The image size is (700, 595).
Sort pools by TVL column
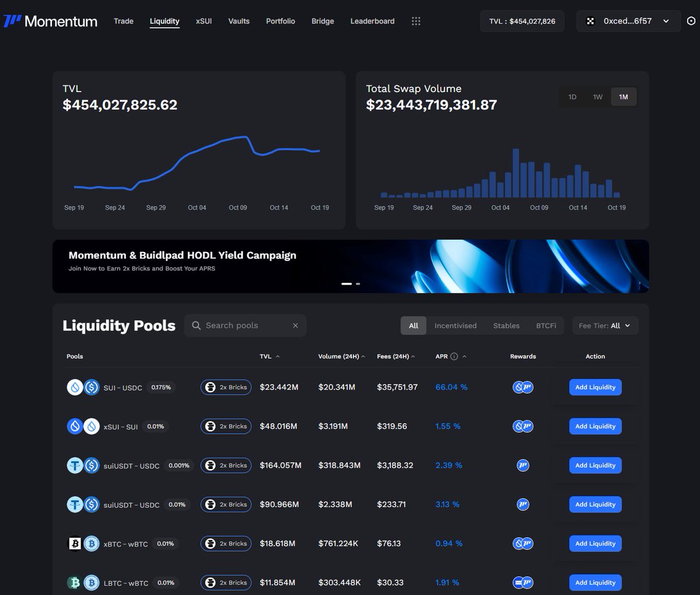coord(269,356)
